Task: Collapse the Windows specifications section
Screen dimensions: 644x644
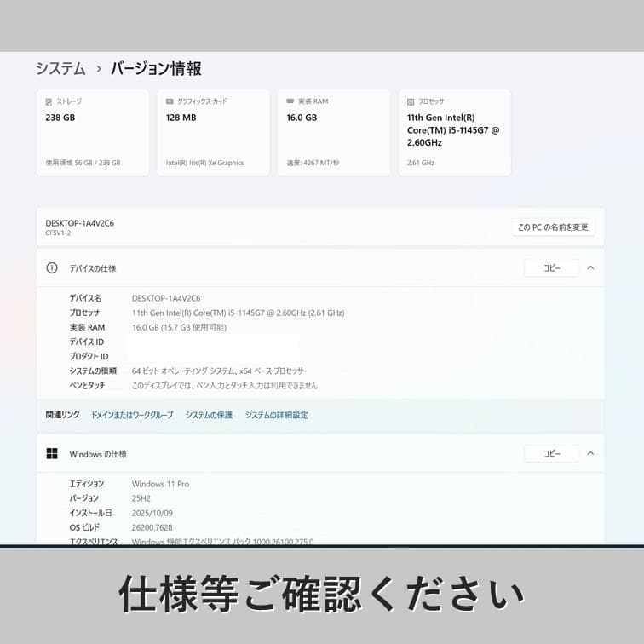Action: (590, 453)
